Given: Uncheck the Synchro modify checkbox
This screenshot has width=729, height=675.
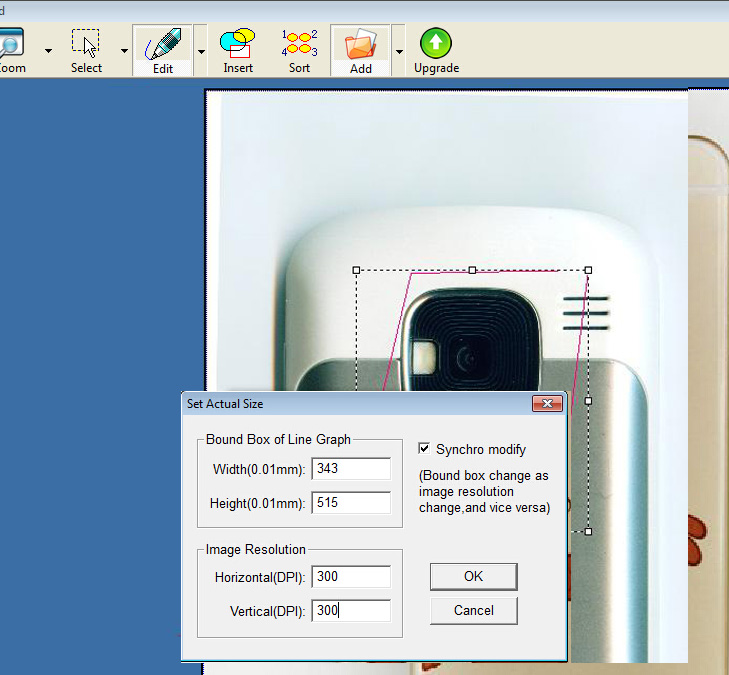Looking at the screenshot, I should click(425, 449).
